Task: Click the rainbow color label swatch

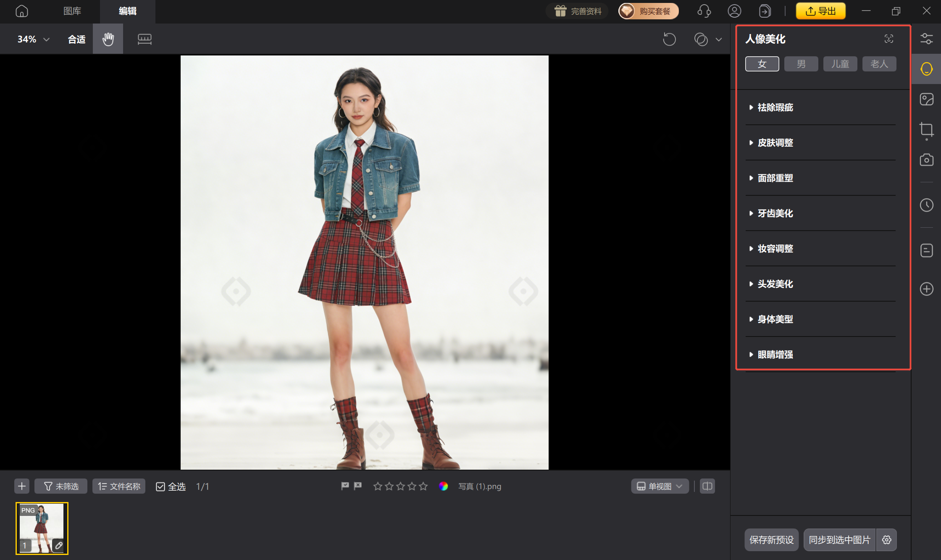Action: (x=443, y=486)
